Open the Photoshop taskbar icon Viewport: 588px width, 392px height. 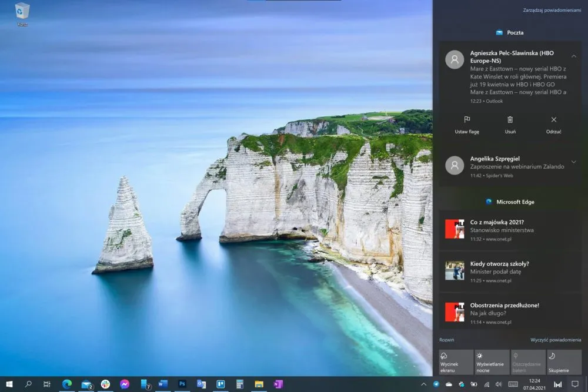pyautogui.click(x=182, y=384)
